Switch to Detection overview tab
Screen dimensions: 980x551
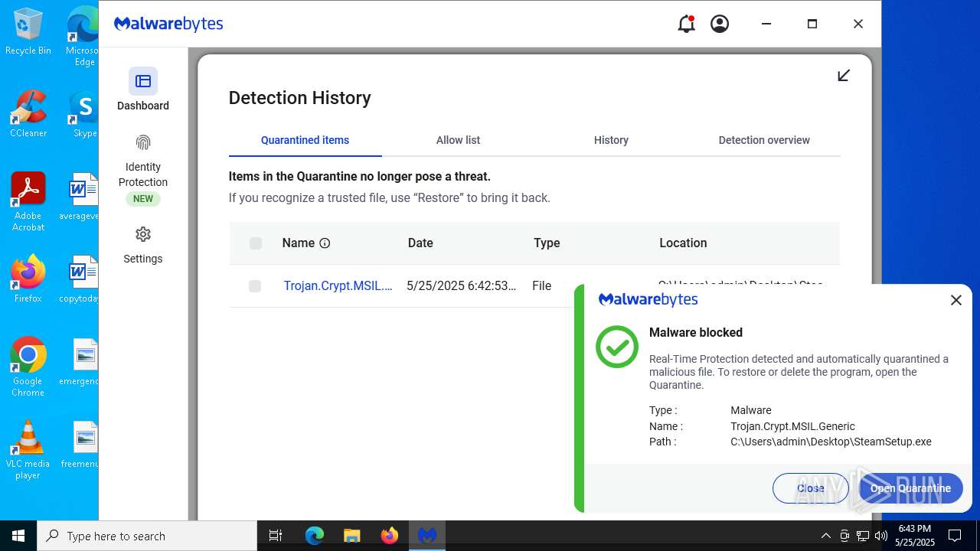pyautogui.click(x=764, y=140)
